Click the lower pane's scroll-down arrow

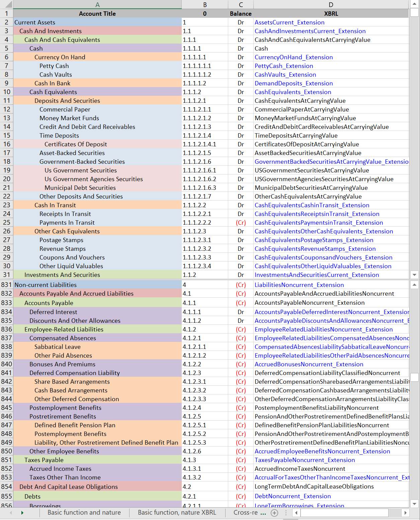[x=415, y=504]
